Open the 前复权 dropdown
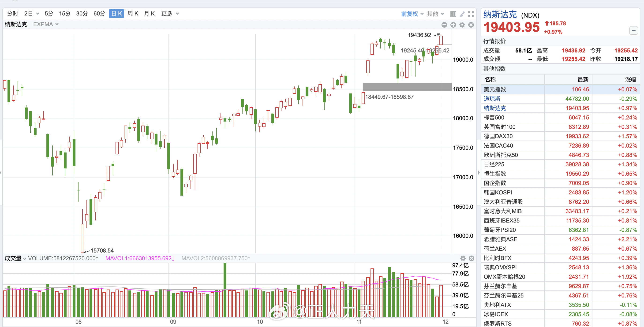 412,14
